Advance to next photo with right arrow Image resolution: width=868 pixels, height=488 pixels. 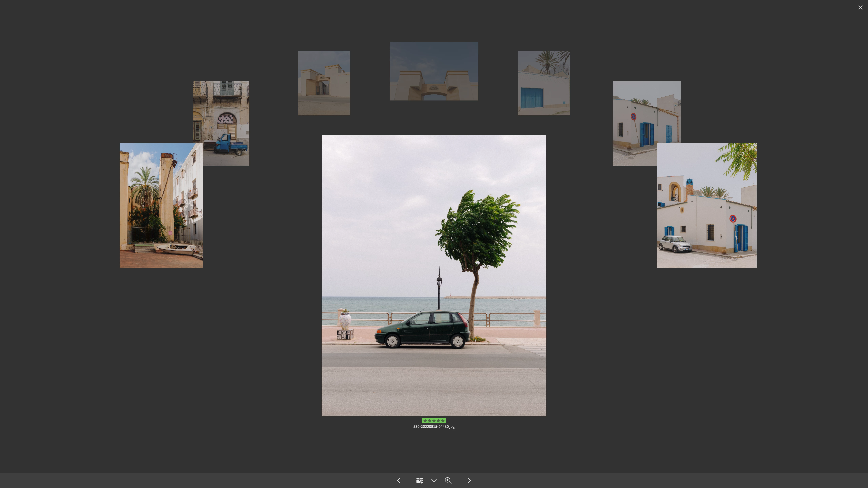click(x=469, y=481)
